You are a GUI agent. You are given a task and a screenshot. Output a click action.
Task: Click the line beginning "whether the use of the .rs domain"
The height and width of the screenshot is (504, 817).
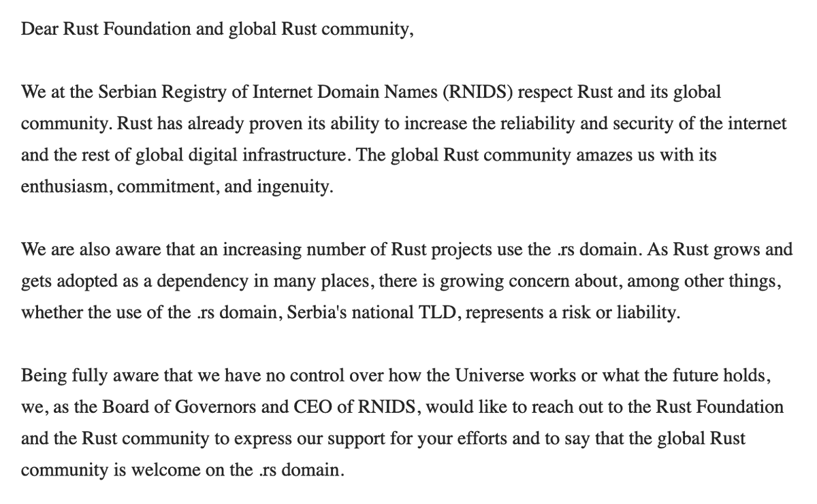[x=351, y=312]
